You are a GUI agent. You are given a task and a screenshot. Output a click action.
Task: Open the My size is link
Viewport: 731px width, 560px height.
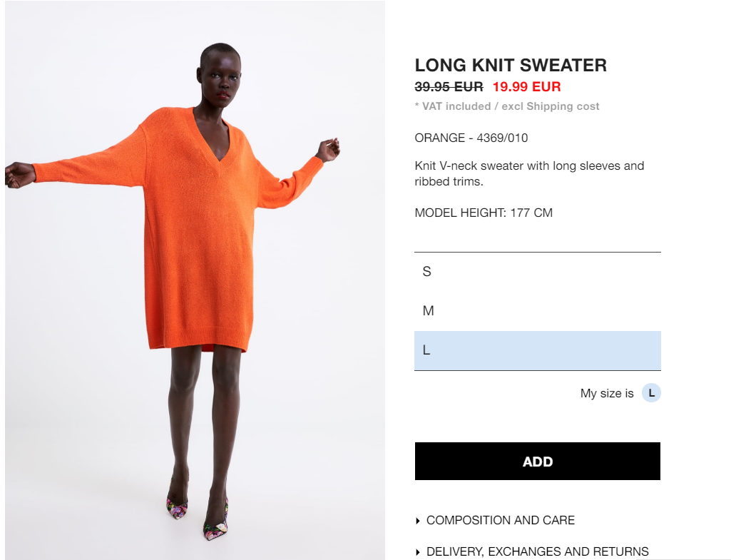[x=607, y=394]
